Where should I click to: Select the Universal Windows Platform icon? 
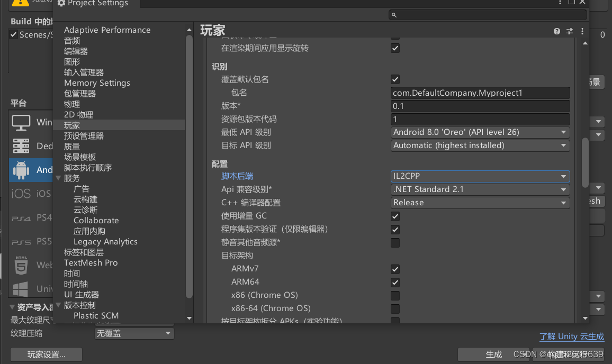coord(21,289)
